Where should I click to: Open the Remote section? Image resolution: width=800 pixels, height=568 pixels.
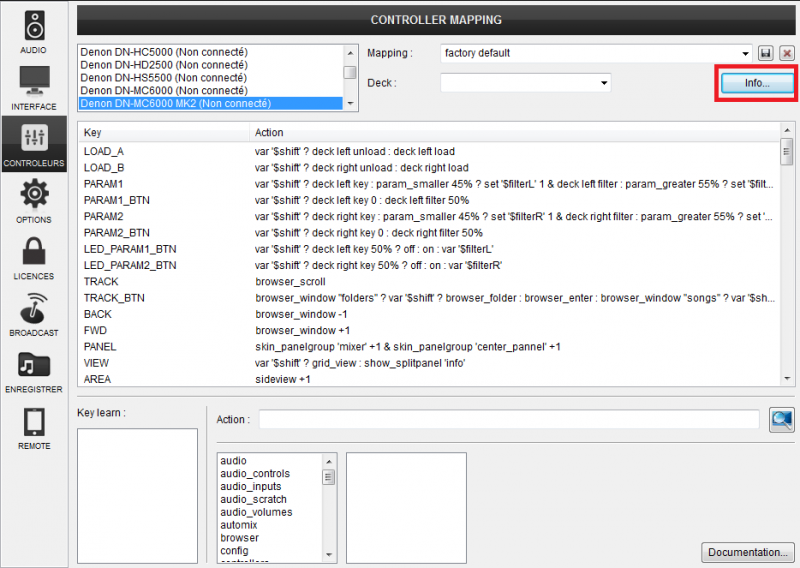[x=34, y=427]
